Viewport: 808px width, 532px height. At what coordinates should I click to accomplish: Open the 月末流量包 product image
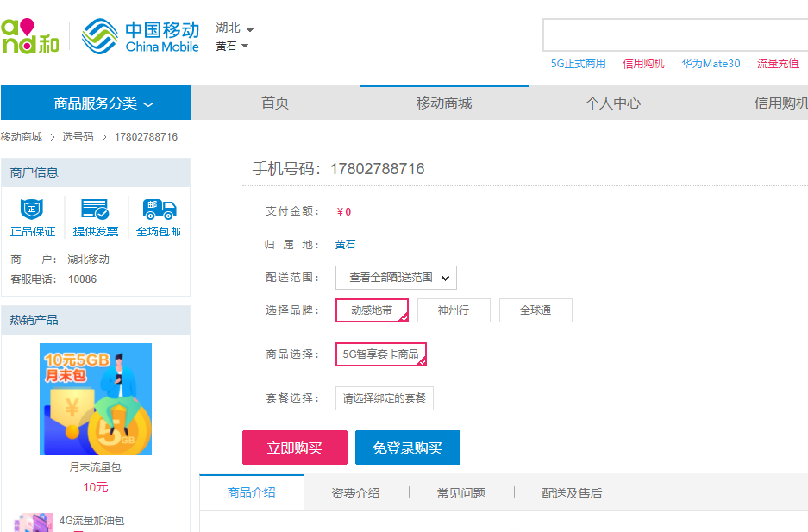[x=96, y=399]
